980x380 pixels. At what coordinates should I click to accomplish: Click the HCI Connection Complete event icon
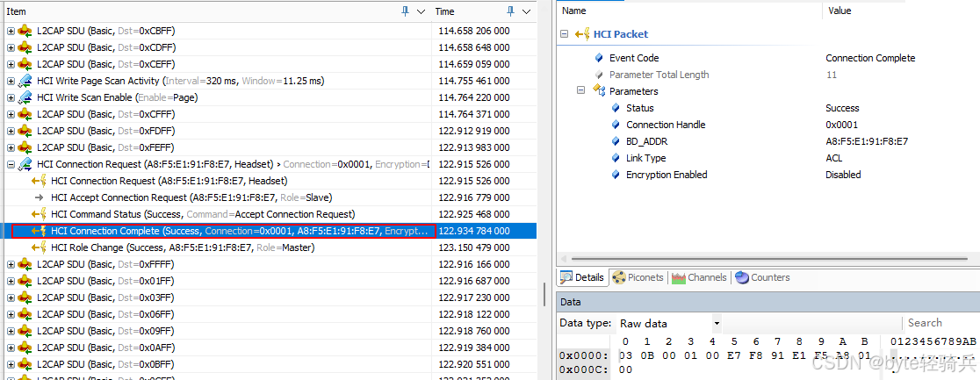point(39,232)
